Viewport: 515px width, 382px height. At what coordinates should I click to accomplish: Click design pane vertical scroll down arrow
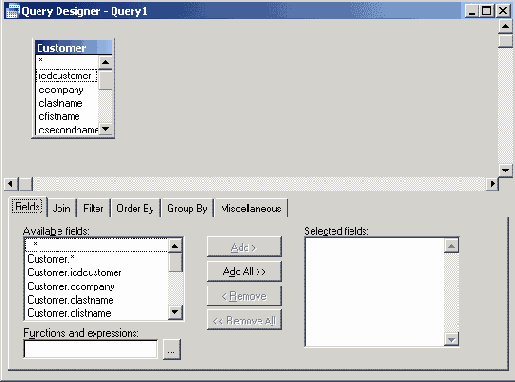click(505, 170)
